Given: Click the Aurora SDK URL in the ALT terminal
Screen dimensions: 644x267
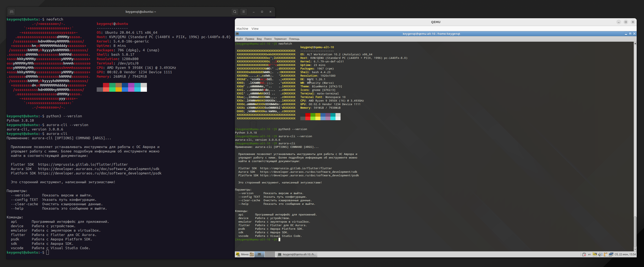Looking at the screenshot, I should point(309,172).
